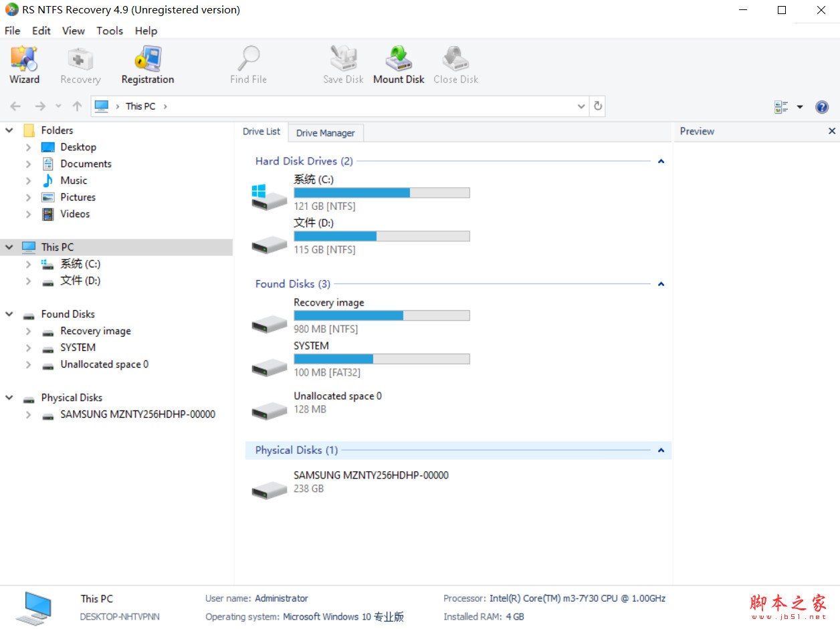Image resolution: width=840 pixels, height=629 pixels.
Task: Select the Find File tool
Action: (248, 64)
